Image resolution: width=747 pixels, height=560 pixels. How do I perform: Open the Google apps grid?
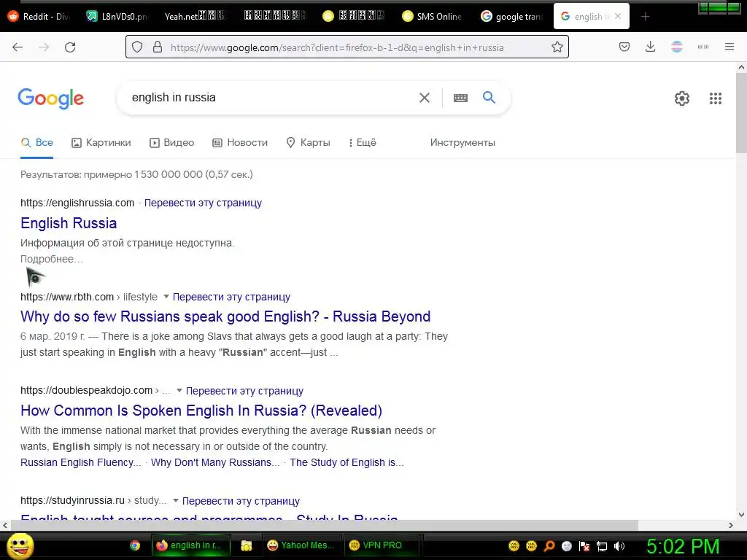pyautogui.click(x=715, y=98)
